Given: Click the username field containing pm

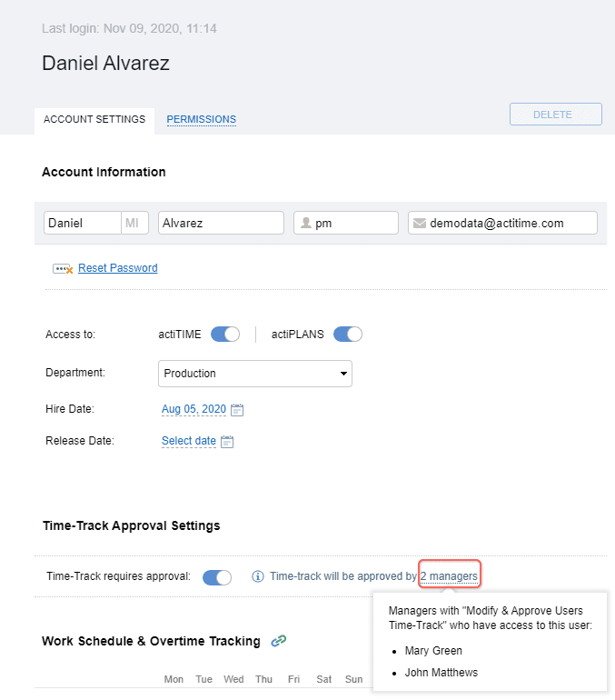Looking at the screenshot, I should [x=345, y=223].
